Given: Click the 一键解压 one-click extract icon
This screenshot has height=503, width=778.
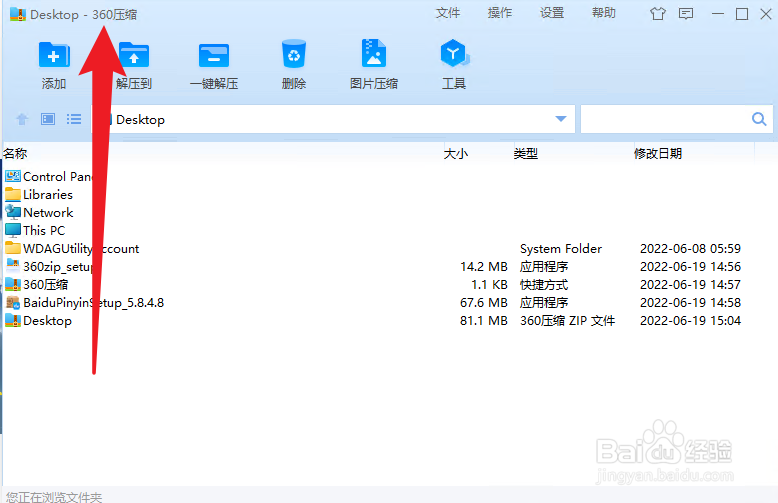Looking at the screenshot, I should tap(214, 55).
